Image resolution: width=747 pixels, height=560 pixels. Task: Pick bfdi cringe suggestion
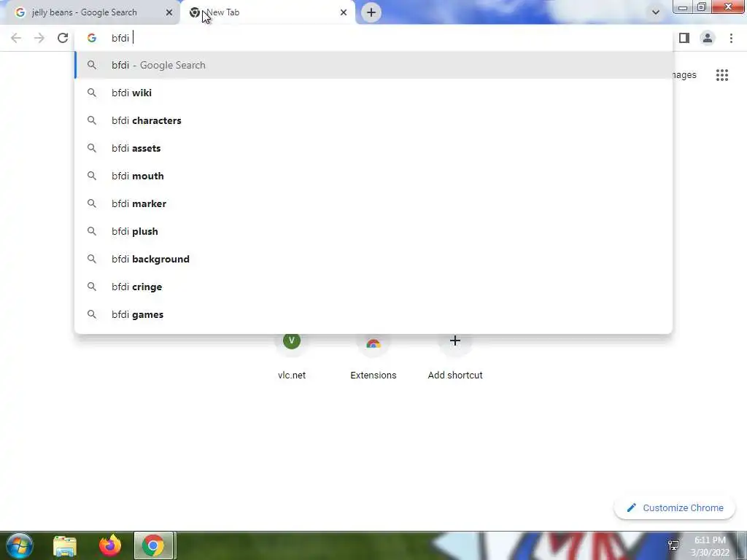click(374, 287)
